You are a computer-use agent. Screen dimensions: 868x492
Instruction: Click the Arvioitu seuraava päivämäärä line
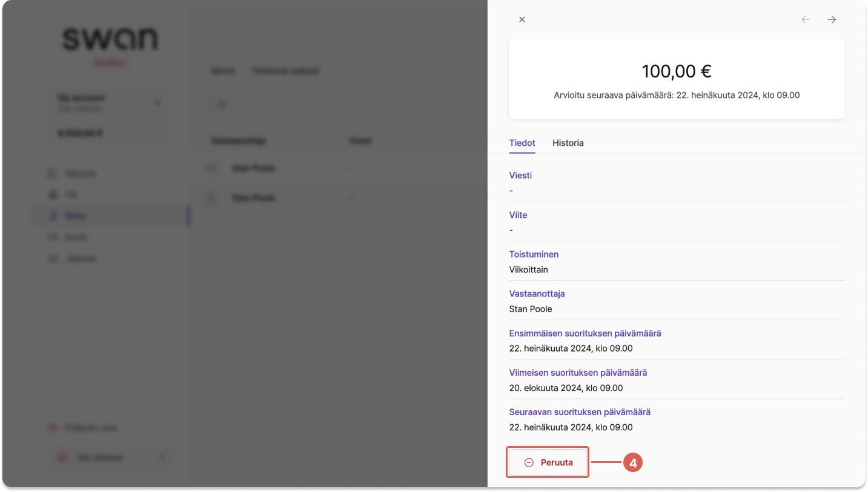coord(677,95)
